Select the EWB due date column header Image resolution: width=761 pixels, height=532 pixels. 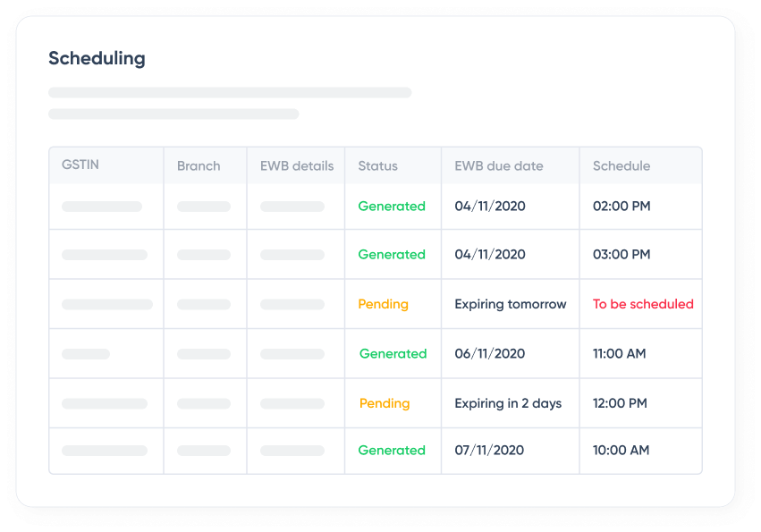coord(498,165)
